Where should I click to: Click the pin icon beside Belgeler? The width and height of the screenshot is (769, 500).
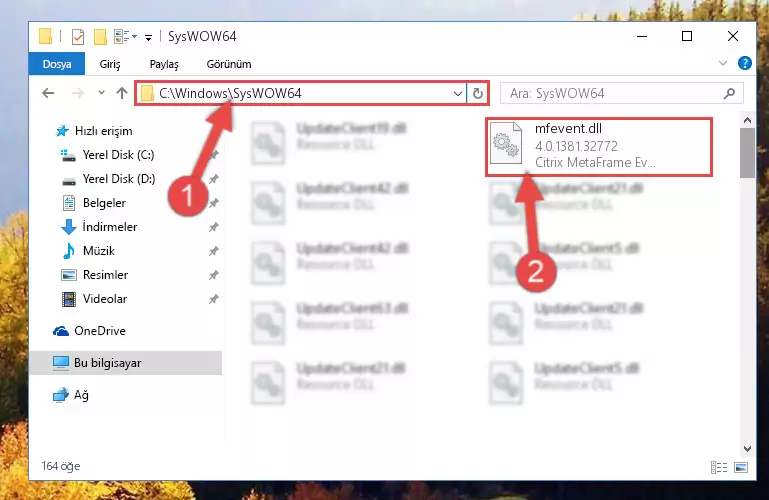(213, 203)
